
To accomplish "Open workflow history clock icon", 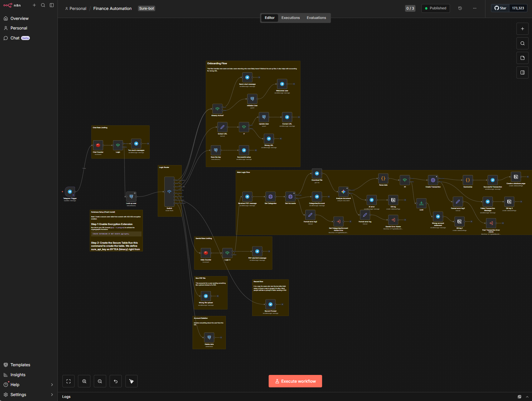I will 460,8.
